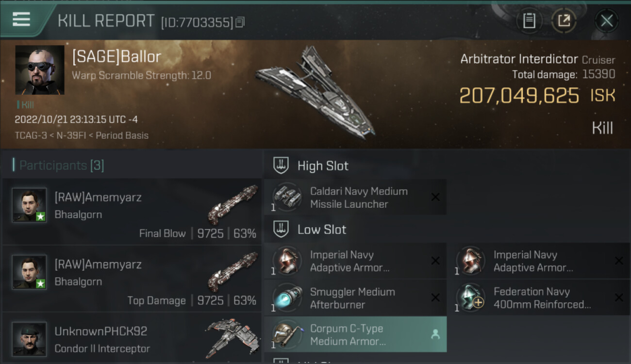View Ballor's character portrait
This screenshot has height=364, width=631.
(40, 70)
